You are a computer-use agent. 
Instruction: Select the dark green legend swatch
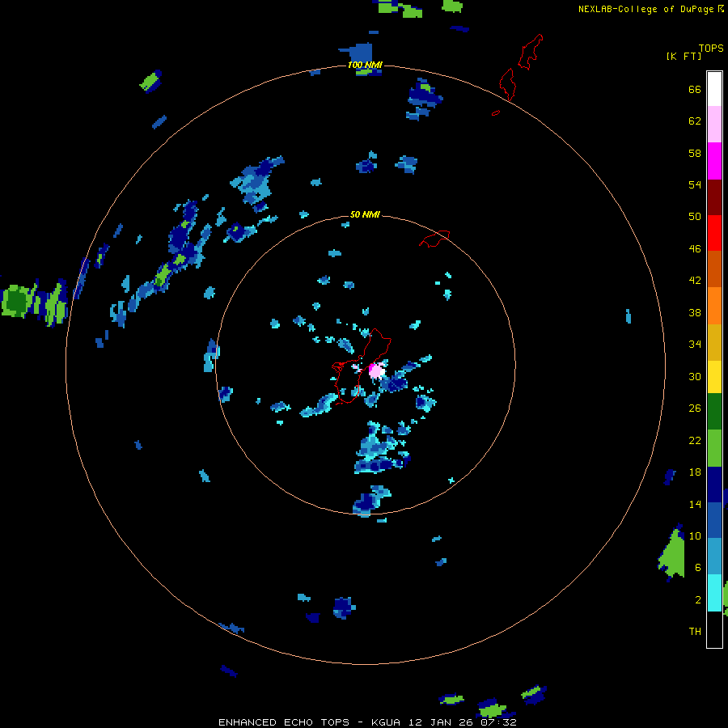(714, 412)
